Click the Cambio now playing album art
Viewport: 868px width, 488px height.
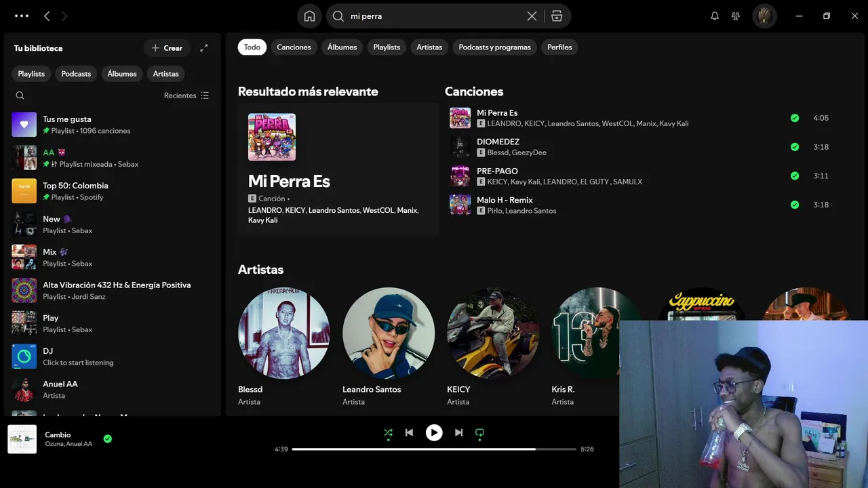(22, 439)
